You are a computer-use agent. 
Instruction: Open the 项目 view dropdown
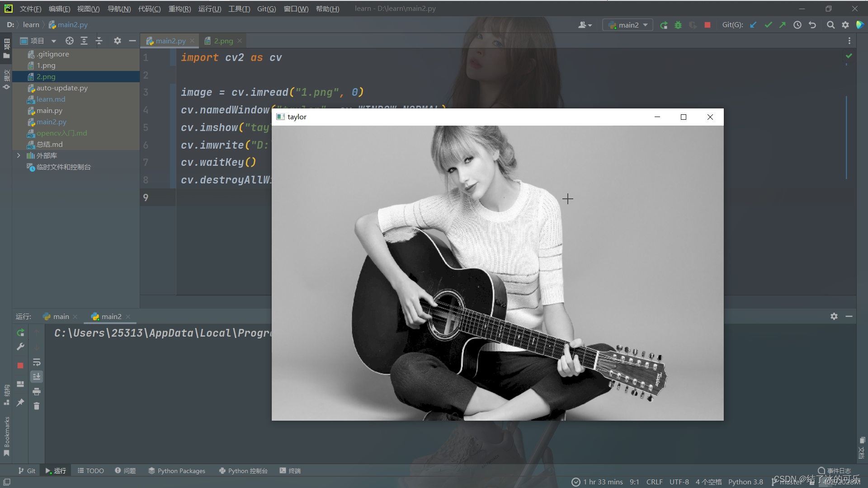click(x=54, y=41)
